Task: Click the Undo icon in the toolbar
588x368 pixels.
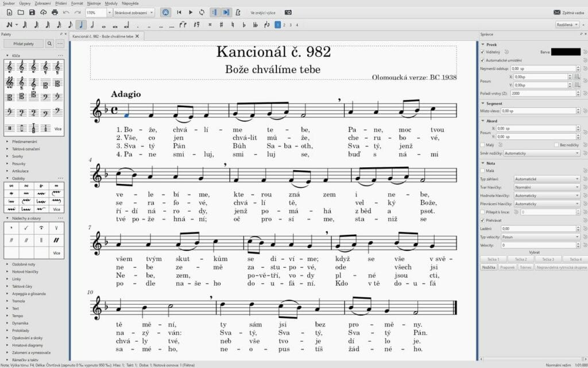Action: pyautogui.click(x=65, y=11)
